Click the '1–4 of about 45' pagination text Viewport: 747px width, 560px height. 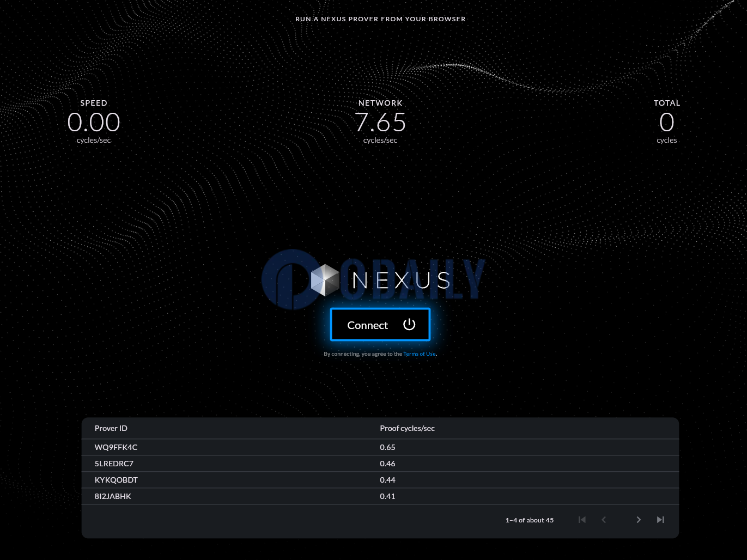point(529,520)
